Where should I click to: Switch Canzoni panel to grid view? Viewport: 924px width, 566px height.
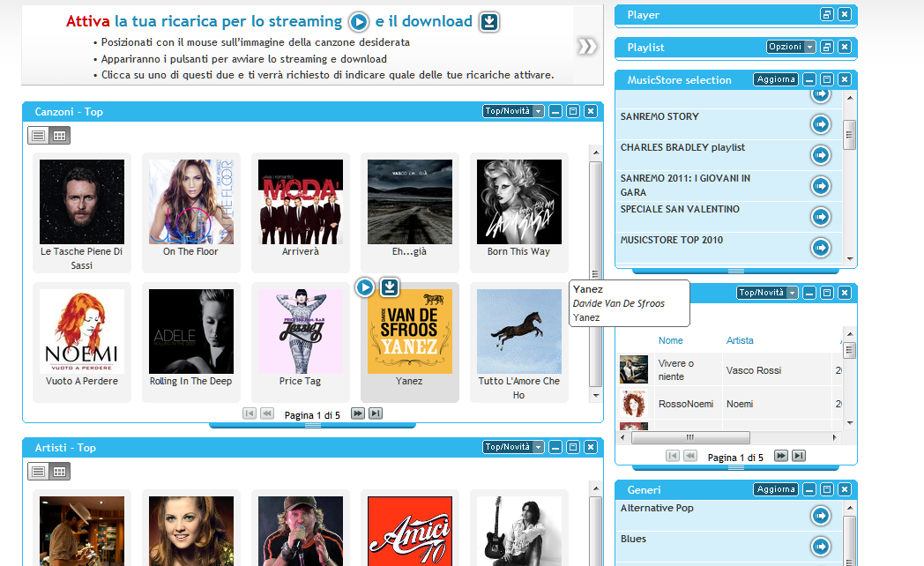click(60, 136)
